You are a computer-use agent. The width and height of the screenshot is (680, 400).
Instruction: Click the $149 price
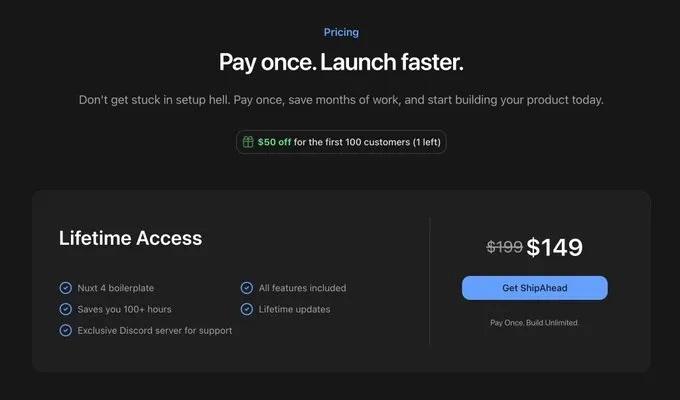554,247
